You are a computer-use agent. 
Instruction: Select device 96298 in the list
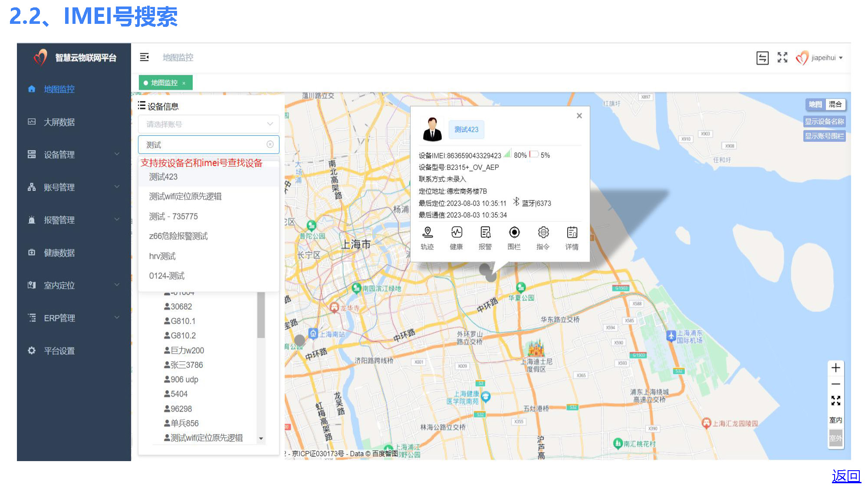point(178,409)
